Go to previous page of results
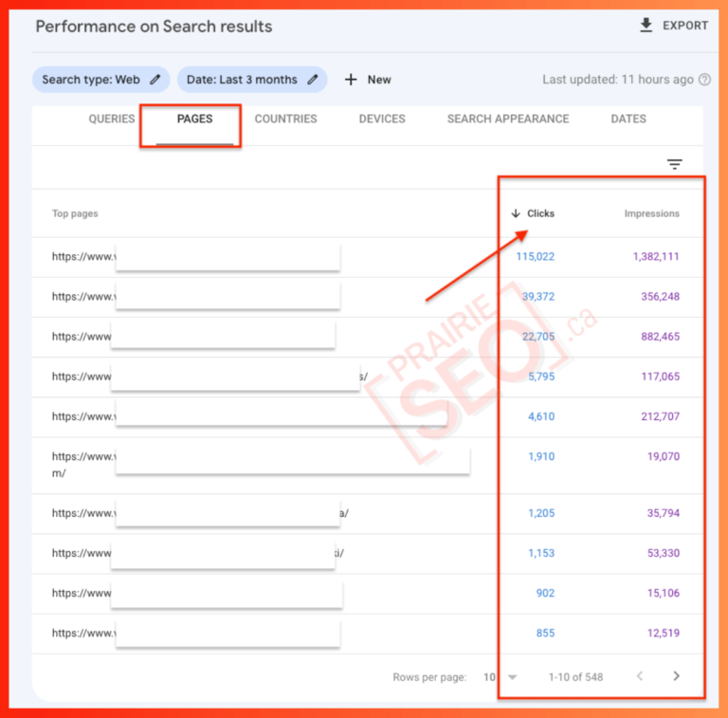Viewport: 728px width, 718px height. click(x=639, y=676)
